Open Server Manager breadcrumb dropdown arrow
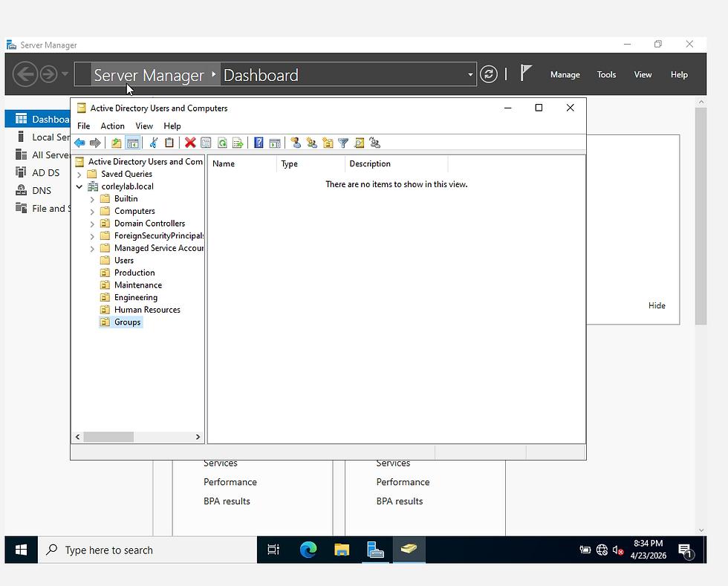The width and height of the screenshot is (728, 586). [470, 75]
